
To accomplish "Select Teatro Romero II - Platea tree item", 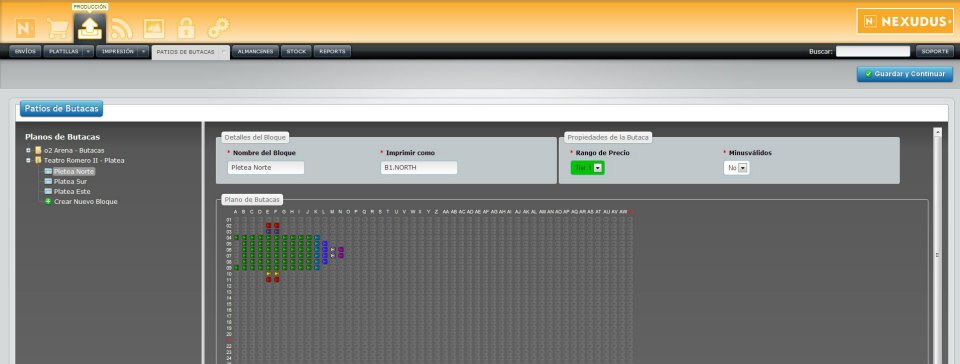I will click(84, 160).
